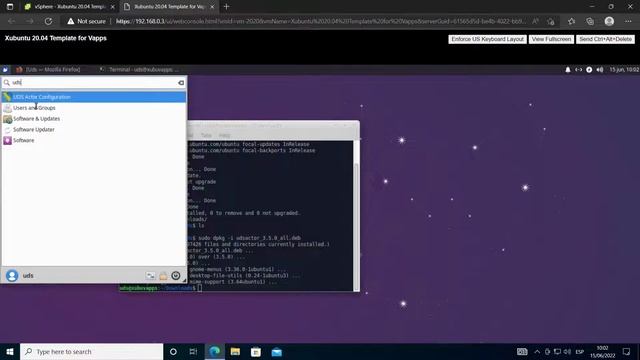Open Mail from the taskbar
This screenshot has width=640, height=360.
[x=277, y=351]
